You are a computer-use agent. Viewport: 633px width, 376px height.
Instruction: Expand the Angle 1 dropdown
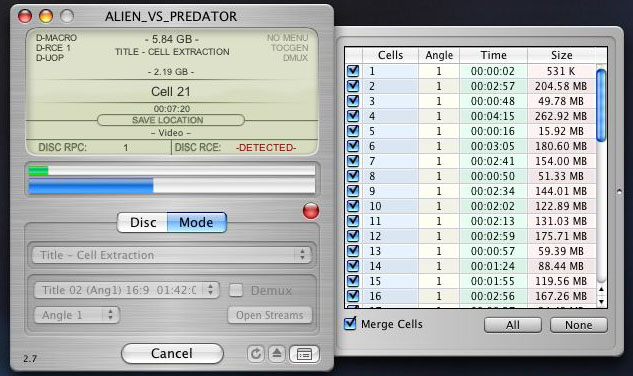click(x=77, y=315)
